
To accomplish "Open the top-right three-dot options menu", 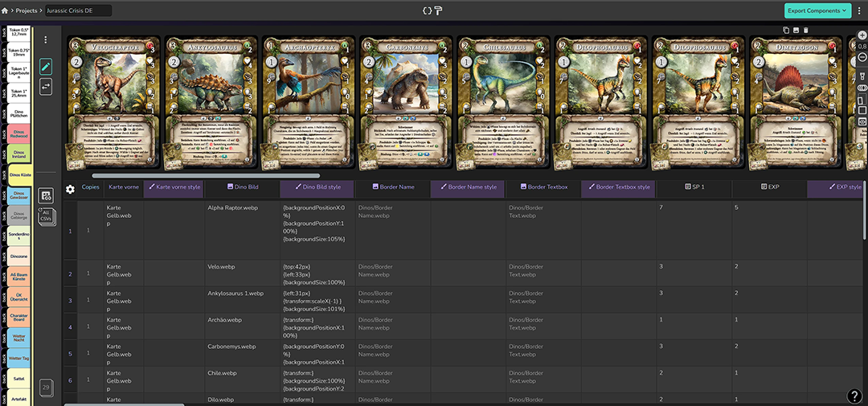I will pos(859,10).
